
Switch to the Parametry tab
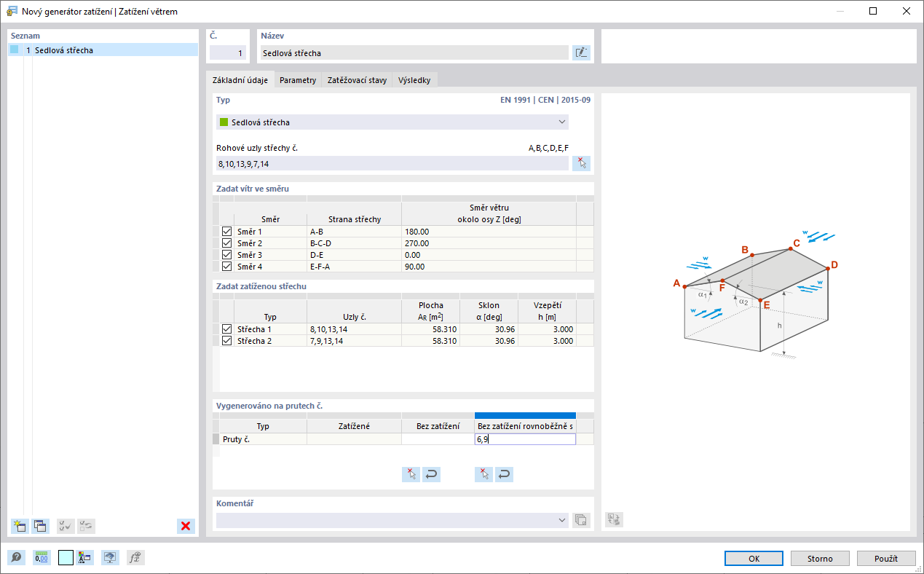298,80
